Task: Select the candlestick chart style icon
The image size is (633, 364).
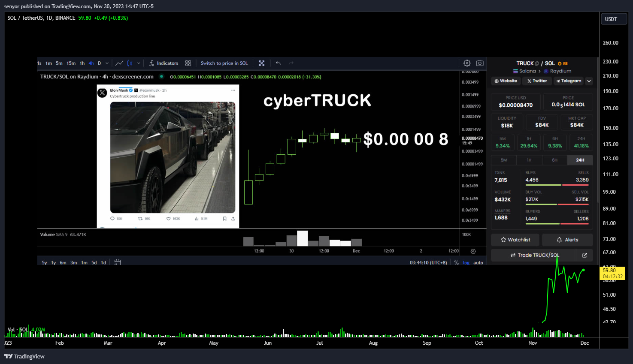Action: (x=130, y=63)
